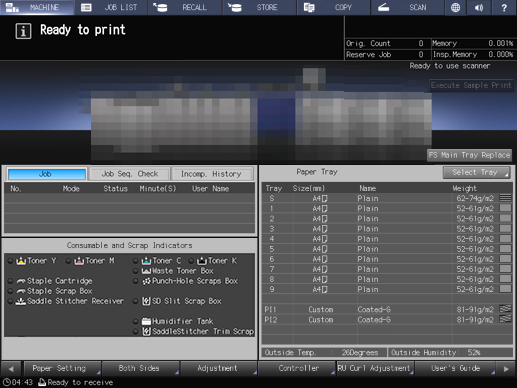517x388 pixels.
Task: Open Paper Setting menu
Action: pyautogui.click(x=62, y=368)
